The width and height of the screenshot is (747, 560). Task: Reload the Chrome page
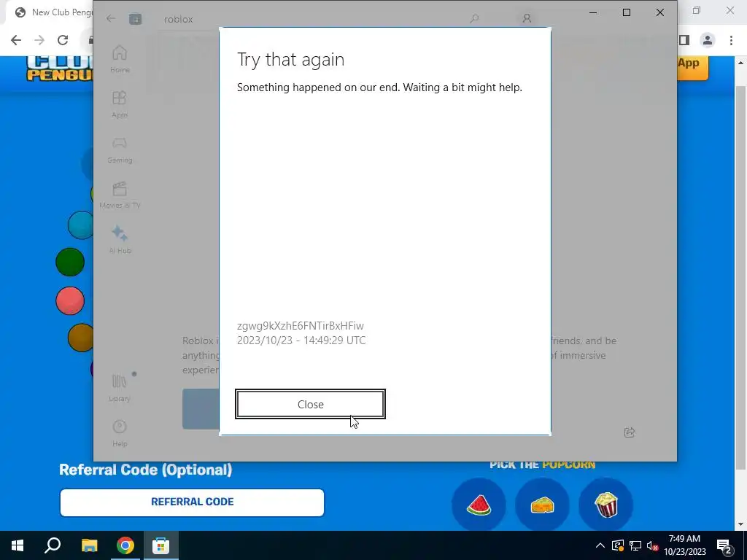coord(63,40)
